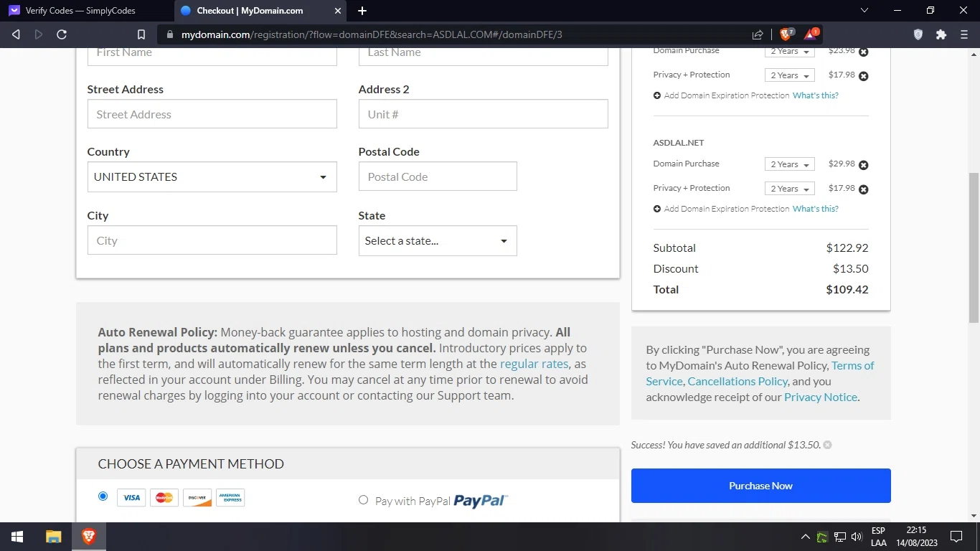980x551 pixels.
Task: Open the Brave Rewards triangle icon
Action: tap(811, 34)
